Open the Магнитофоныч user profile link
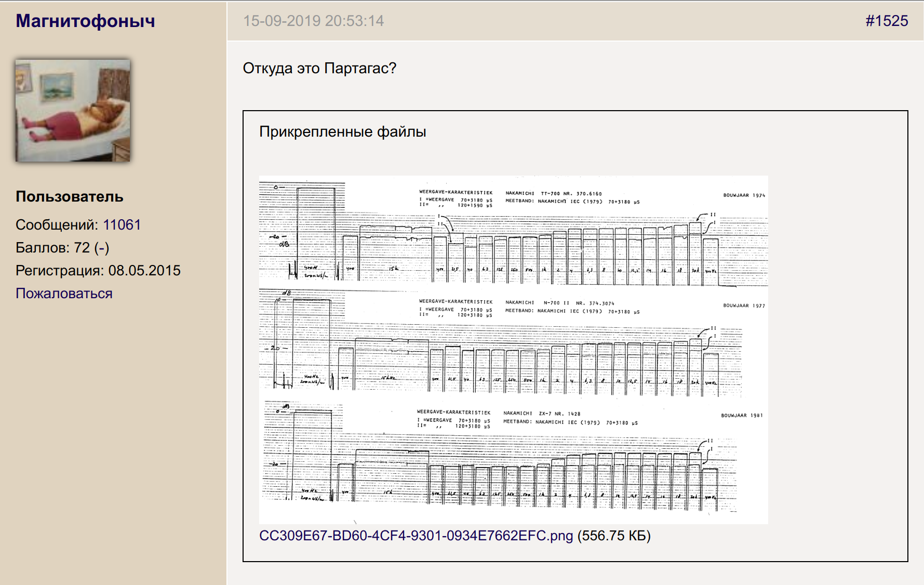Image resolution: width=924 pixels, height=585 pixels. coord(85,21)
